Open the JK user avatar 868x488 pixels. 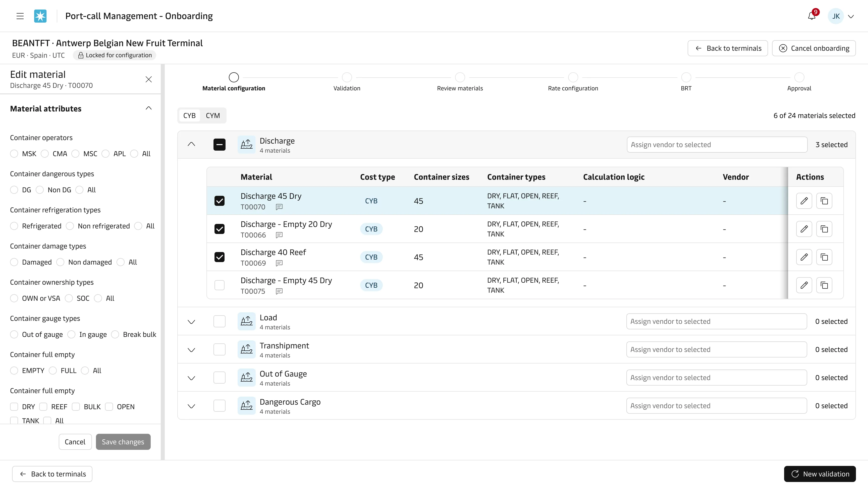(836, 16)
